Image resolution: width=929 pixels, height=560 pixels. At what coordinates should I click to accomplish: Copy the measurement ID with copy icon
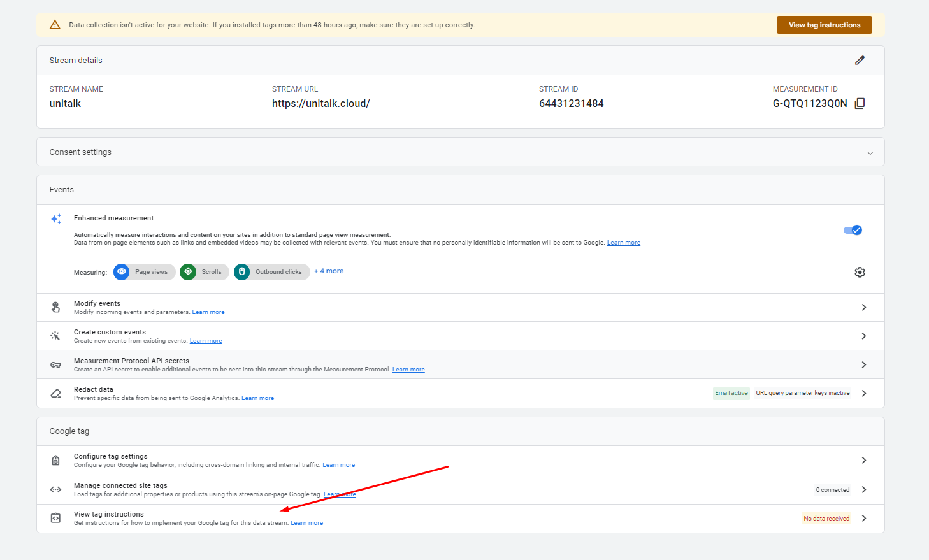click(860, 103)
